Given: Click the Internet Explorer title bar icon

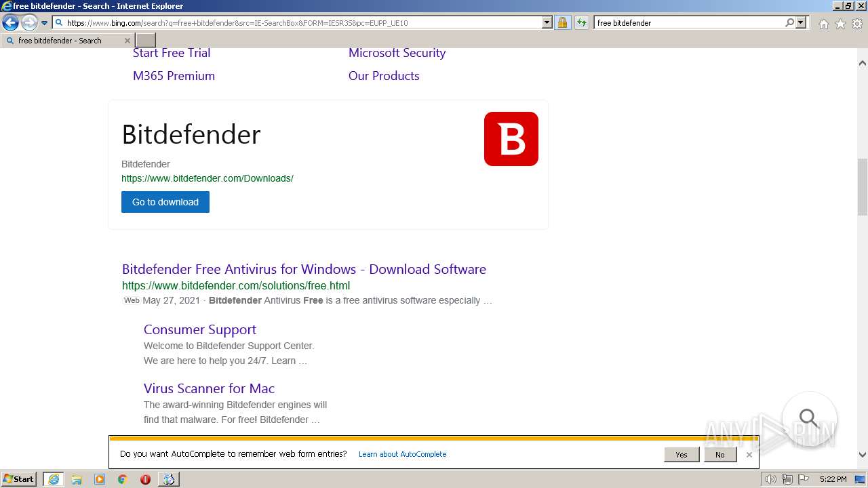Looking at the screenshot, I should 7,6.
